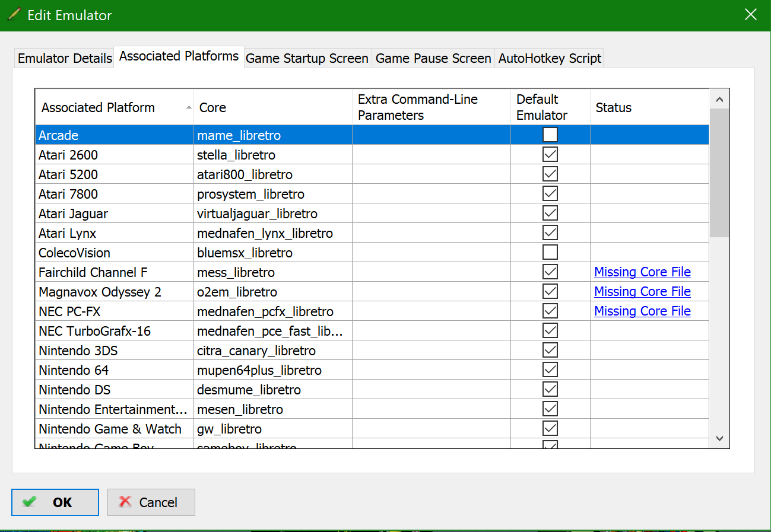Select the bluemsx_libretro core cell

[x=273, y=253]
